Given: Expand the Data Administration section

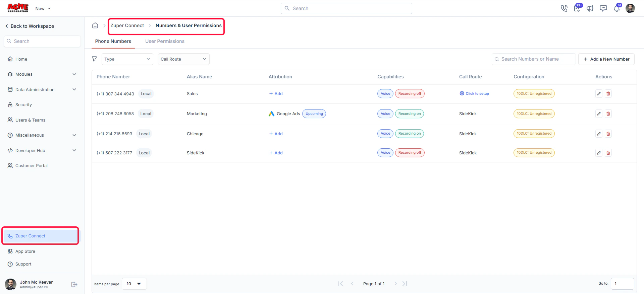Looking at the screenshot, I should (42, 89).
